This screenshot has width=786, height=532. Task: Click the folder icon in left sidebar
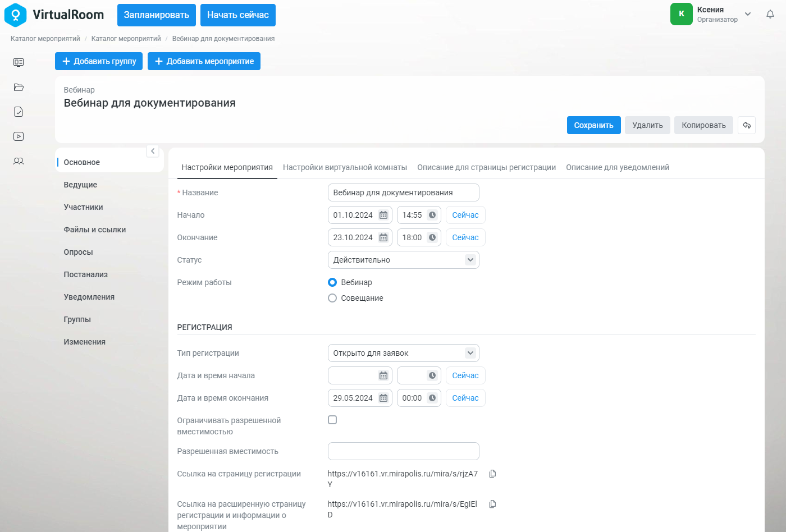19,87
